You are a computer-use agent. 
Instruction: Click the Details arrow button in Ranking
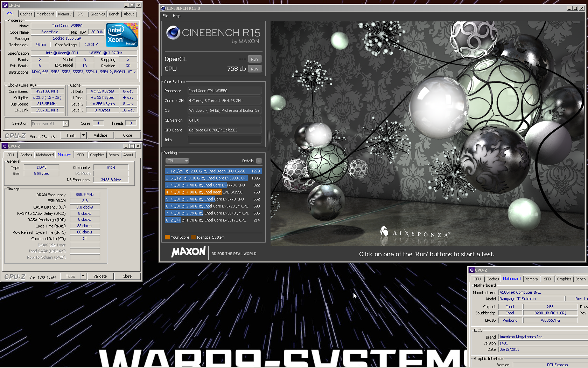[x=259, y=161]
